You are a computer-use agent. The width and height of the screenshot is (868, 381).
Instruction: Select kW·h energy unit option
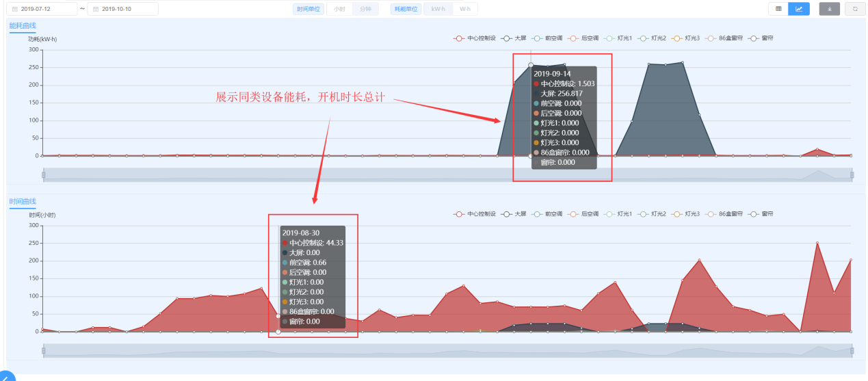438,9
